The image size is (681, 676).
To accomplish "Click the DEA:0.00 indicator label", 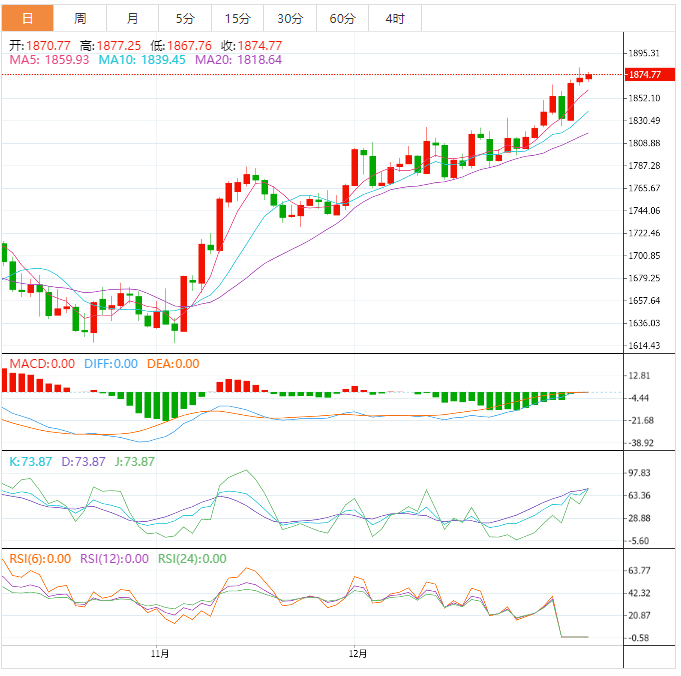I will [x=173, y=364].
